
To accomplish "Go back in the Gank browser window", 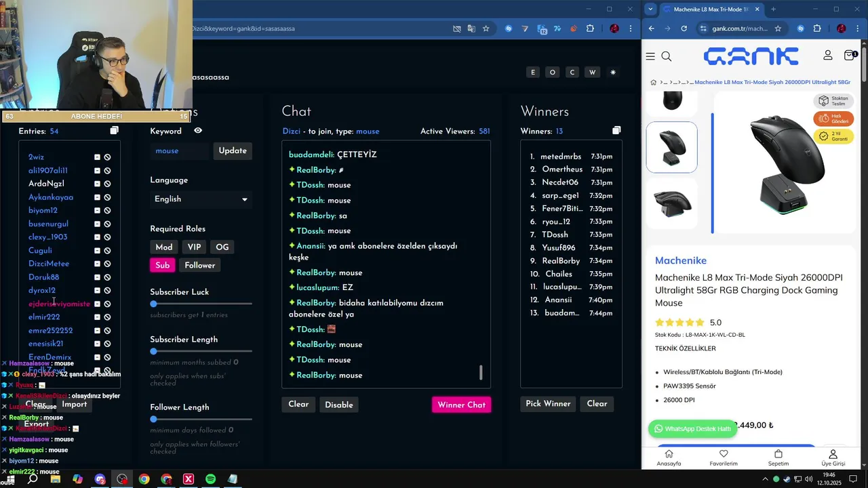I will 652,28.
